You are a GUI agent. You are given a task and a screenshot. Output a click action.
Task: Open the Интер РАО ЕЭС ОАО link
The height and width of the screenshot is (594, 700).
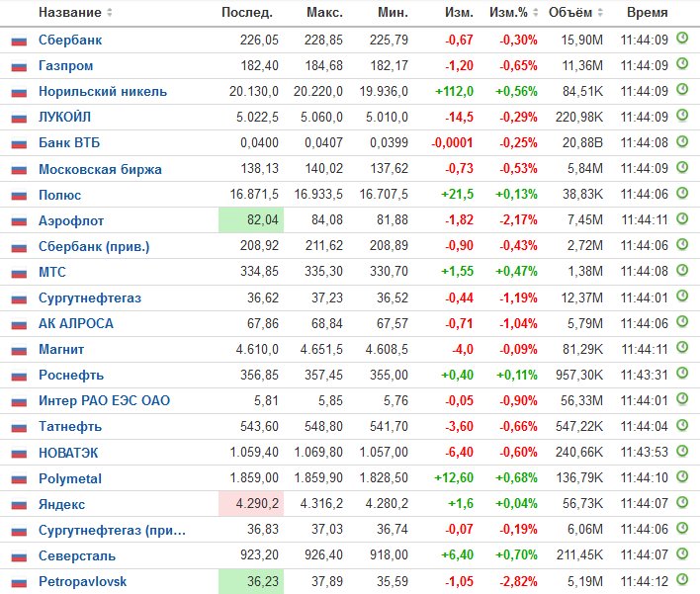(x=104, y=400)
